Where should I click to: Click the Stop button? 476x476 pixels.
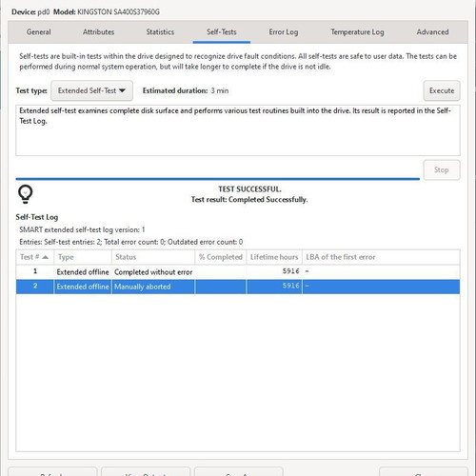pyautogui.click(x=442, y=170)
